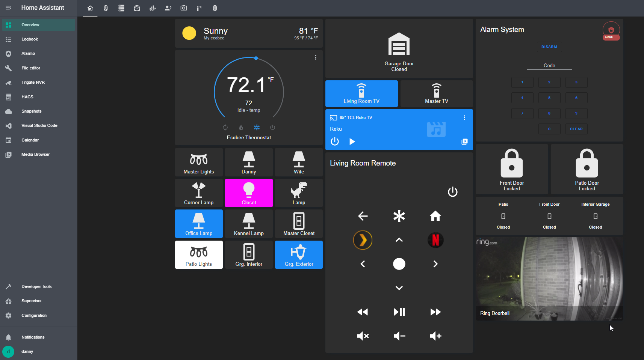Open Ring Doorbell camera feed
This screenshot has width=644, height=360.
coord(549,279)
